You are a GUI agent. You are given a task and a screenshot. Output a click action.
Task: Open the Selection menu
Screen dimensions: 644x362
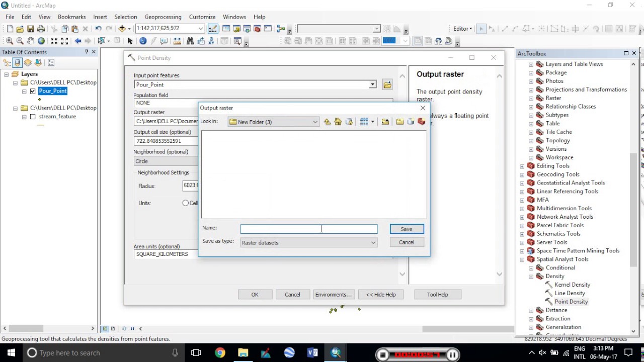(x=126, y=17)
